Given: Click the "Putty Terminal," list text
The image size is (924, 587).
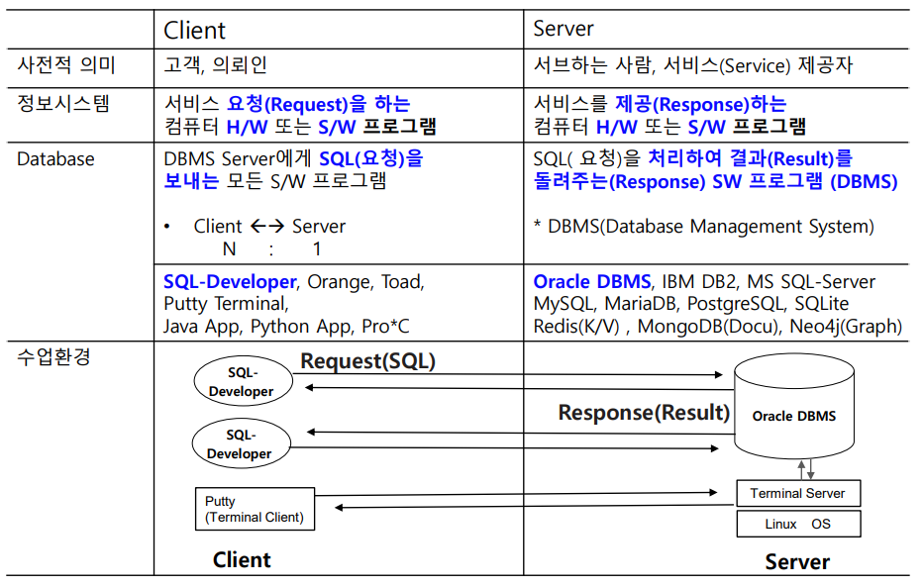Looking at the screenshot, I should coord(226,304).
